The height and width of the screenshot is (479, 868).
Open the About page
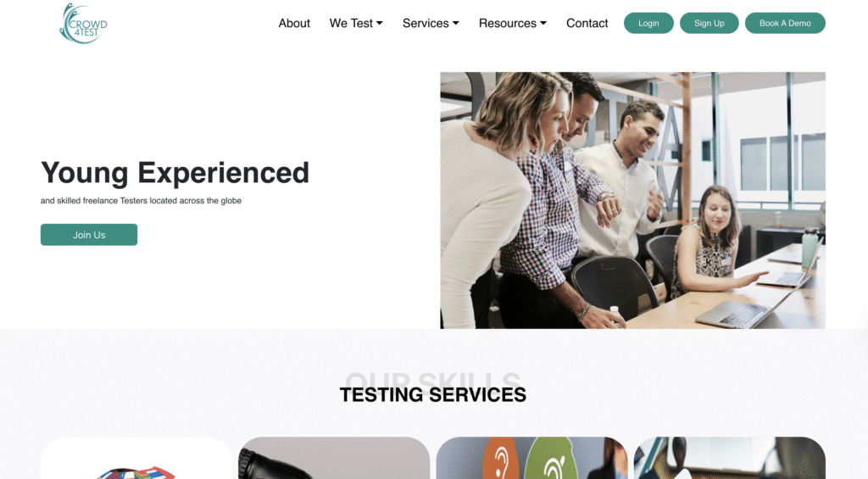294,23
